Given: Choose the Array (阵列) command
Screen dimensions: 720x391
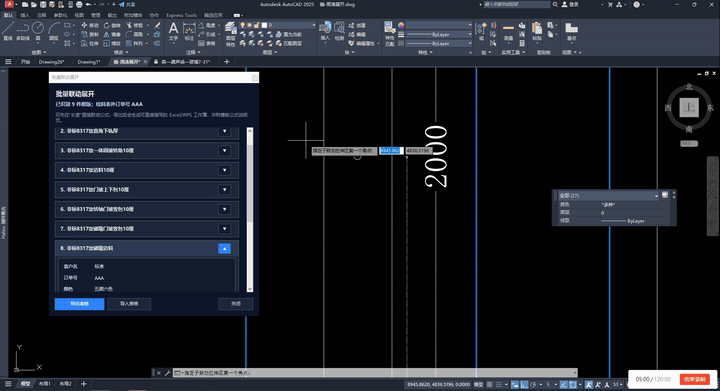Looking at the screenshot, I should [x=135, y=44].
